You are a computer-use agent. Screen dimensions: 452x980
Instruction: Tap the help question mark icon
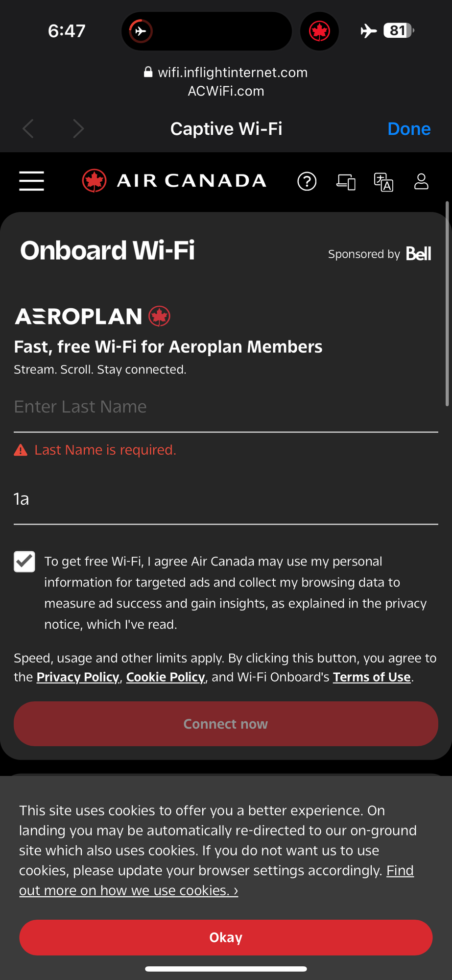[x=307, y=181]
